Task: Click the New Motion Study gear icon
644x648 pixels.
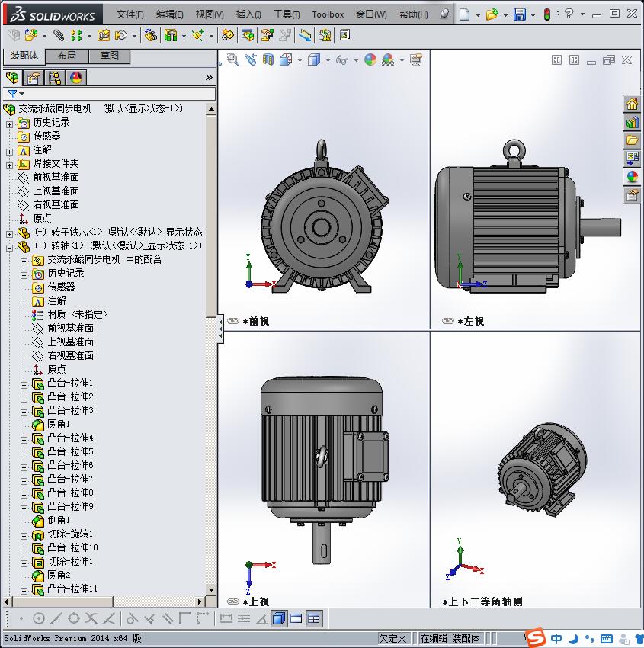Action: tap(228, 36)
